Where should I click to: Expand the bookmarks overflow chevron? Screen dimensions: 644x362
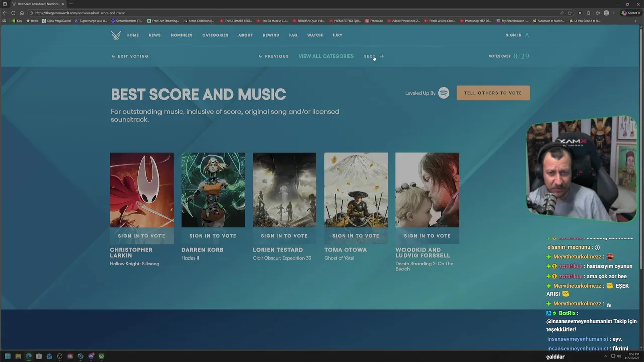pyautogui.click(x=636, y=21)
